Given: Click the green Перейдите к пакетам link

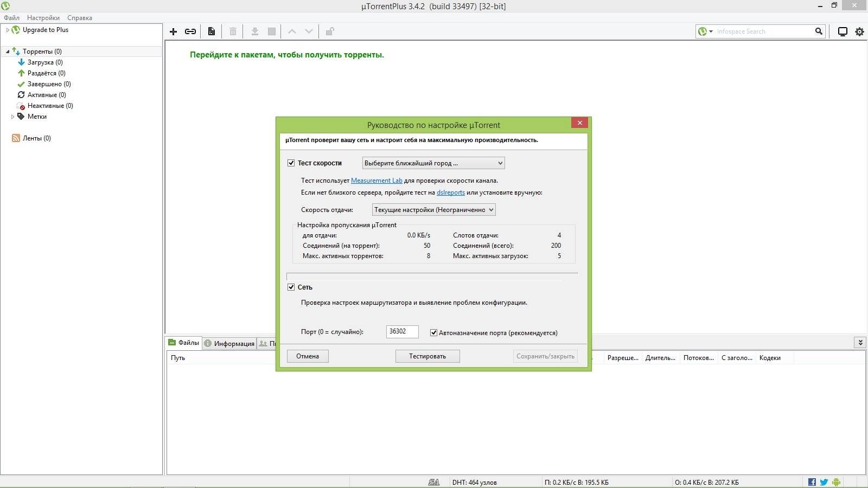Looking at the screenshot, I should click(287, 55).
